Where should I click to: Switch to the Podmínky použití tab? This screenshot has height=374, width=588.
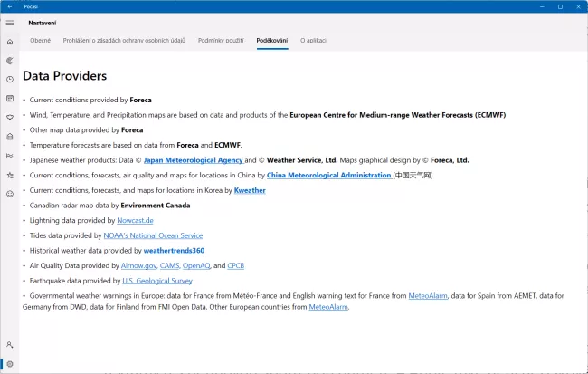click(221, 40)
